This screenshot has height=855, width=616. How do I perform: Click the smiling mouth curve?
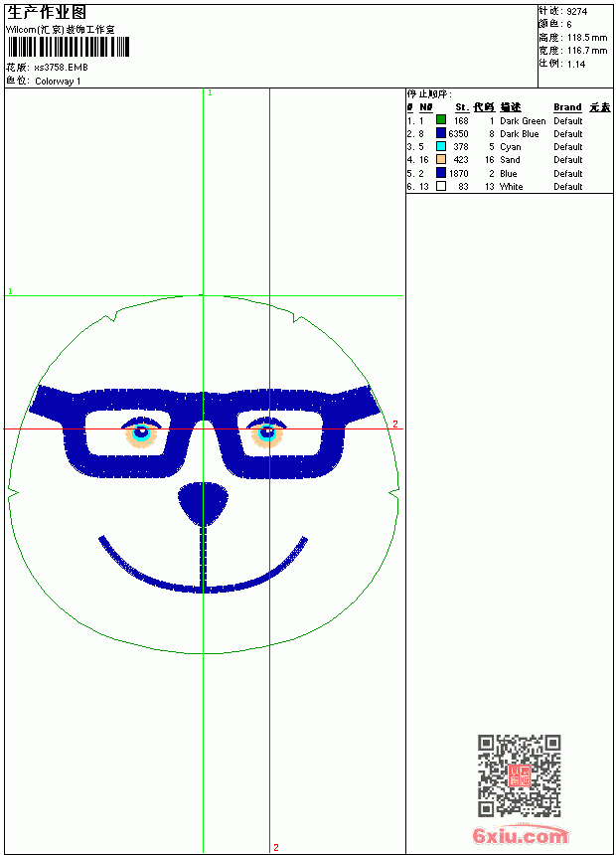(x=204, y=565)
